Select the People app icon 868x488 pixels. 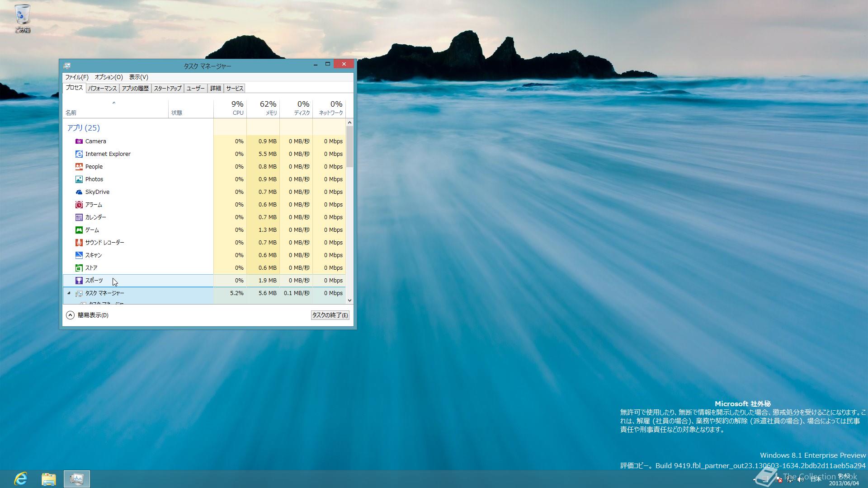click(79, 167)
